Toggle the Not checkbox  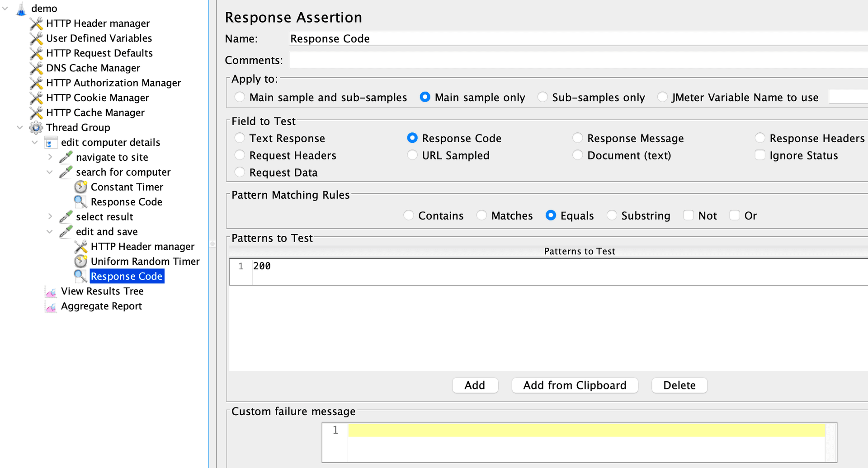coord(689,215)
